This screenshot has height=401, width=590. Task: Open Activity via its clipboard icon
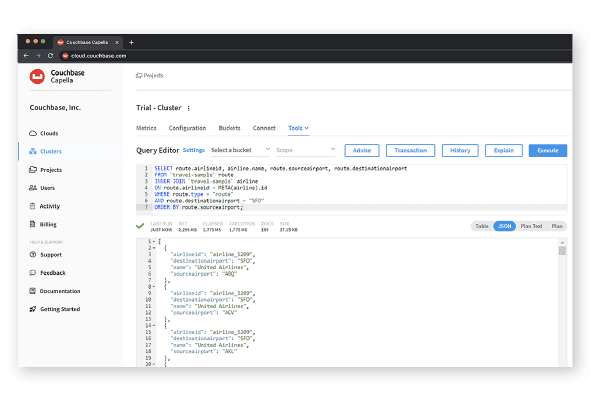(32, 206)
